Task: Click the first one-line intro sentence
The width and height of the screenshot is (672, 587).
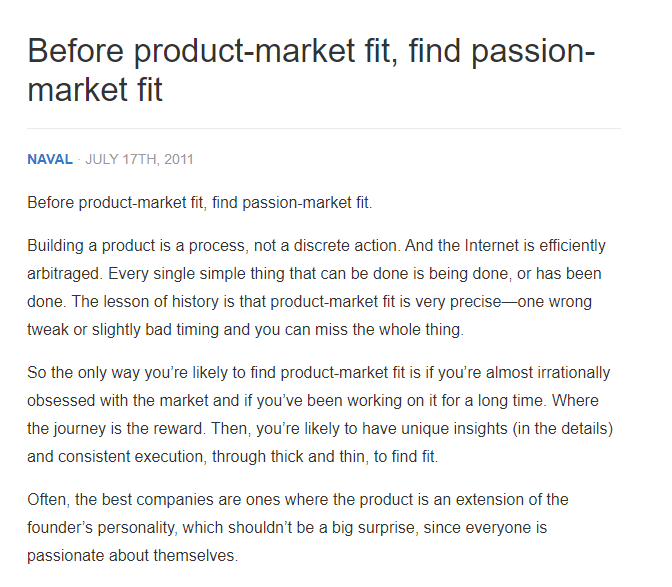Action: [199, 202]
